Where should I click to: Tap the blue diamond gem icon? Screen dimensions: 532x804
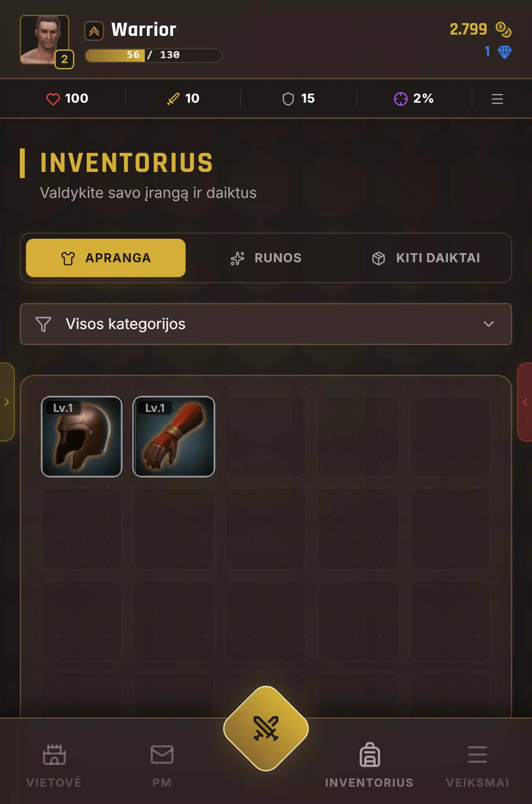(505, 52)
